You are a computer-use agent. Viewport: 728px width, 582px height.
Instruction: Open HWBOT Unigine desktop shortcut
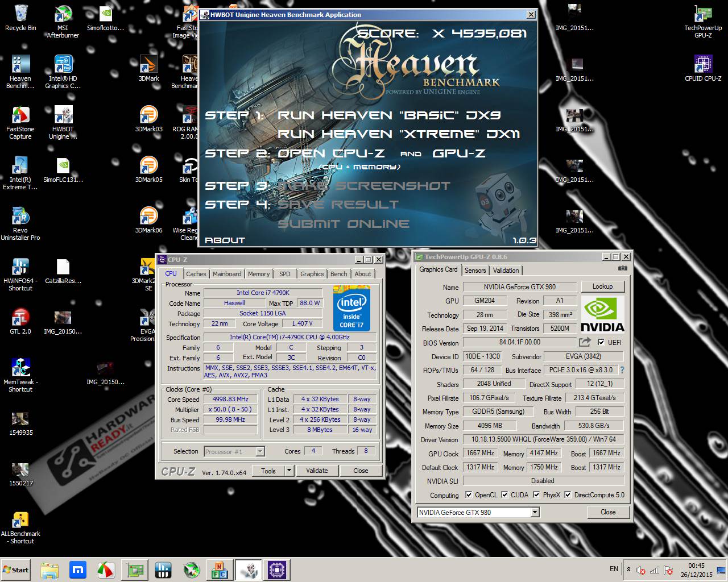point(63,122)
